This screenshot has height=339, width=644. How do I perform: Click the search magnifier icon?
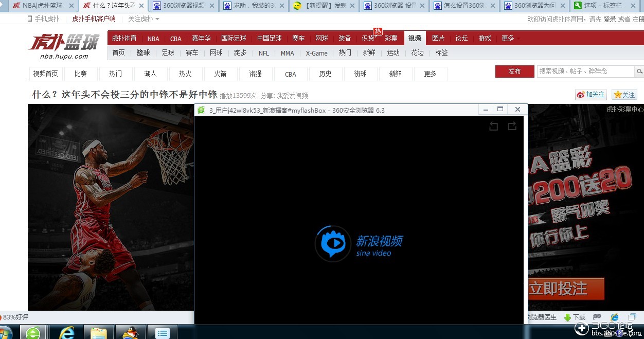click(x=639, y=72)
